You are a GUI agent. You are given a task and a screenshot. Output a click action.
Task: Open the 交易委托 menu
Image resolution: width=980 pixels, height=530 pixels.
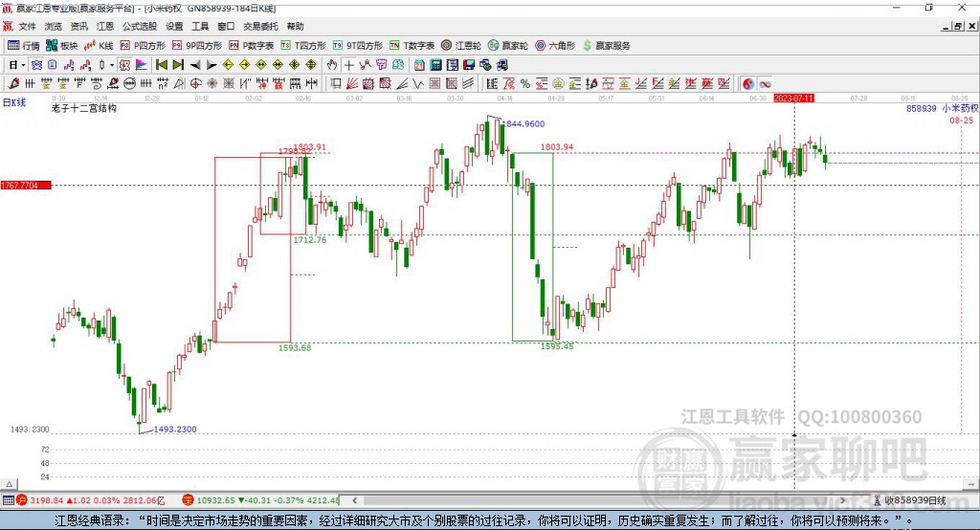260,26
